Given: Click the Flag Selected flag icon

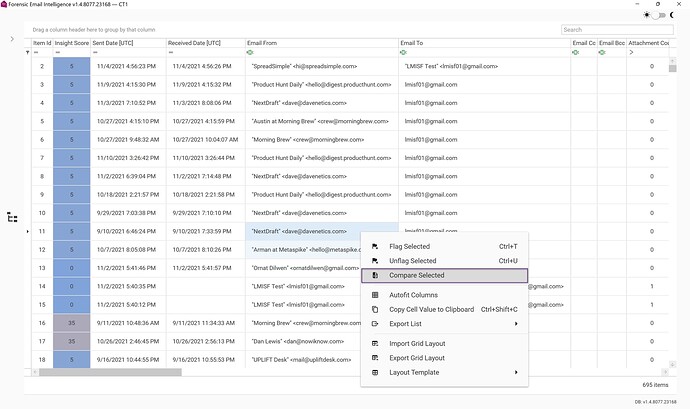Looking at the screenshot, I should (x=374, y=246).
